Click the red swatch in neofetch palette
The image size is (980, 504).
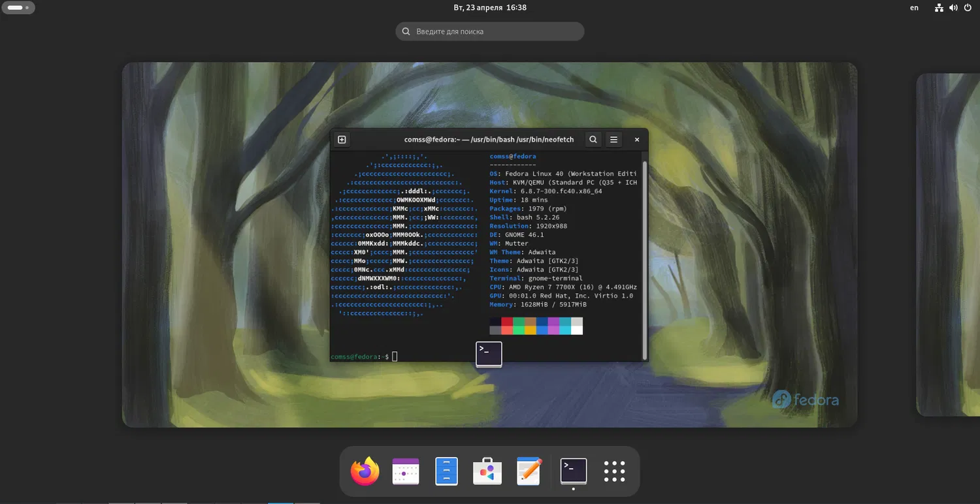point(507,321)
